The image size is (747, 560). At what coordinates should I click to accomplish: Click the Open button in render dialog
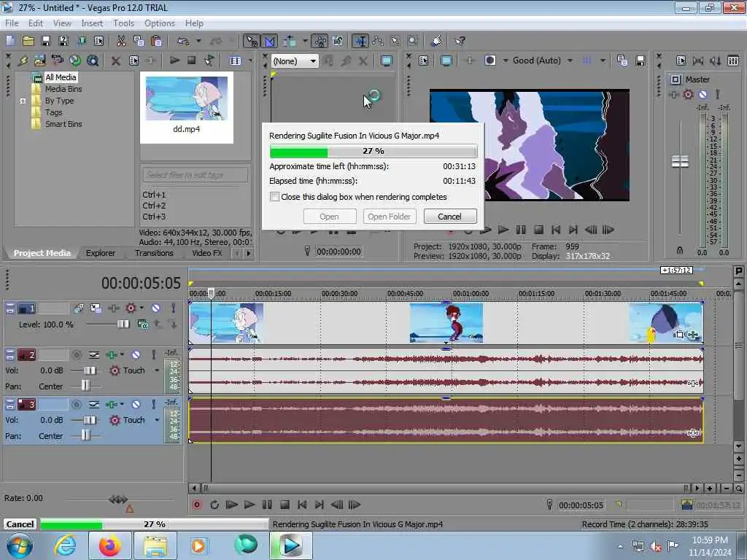pyautogui.click(x=329, y=216)
